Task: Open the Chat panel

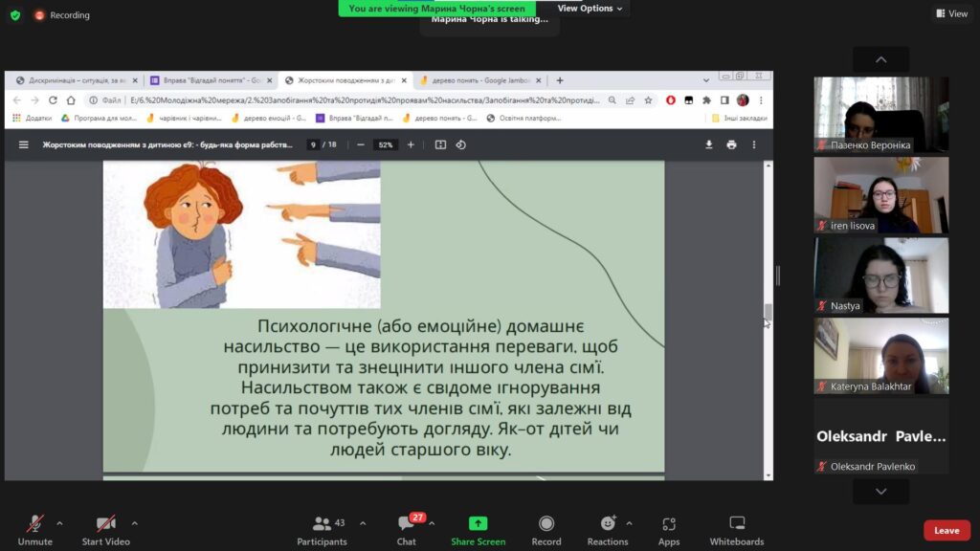Action: click(x=407, y=530)
